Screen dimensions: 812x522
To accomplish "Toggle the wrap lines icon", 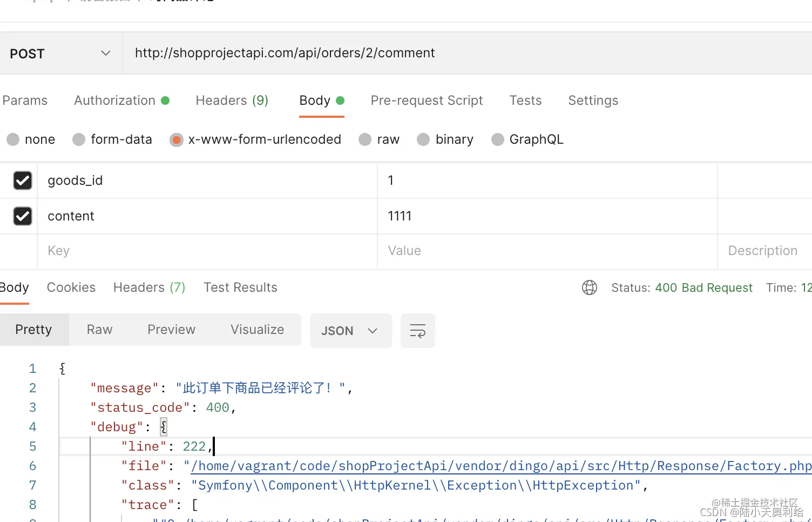I will pos(418,331).
